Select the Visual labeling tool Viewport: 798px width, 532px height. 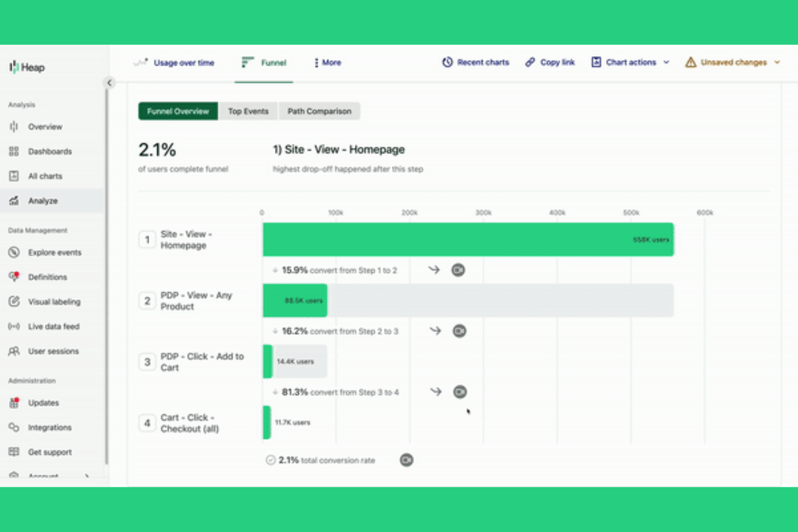54,301
